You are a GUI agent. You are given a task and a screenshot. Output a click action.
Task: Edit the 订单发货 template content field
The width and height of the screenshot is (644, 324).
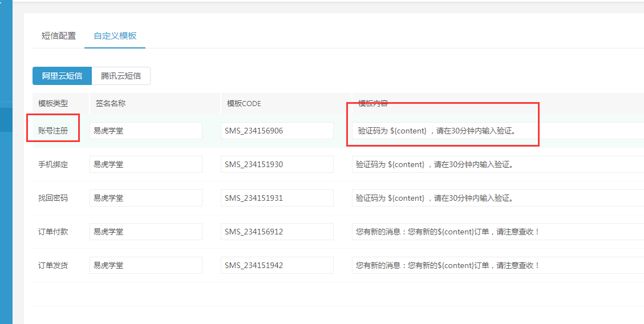[x=498, y=265]
